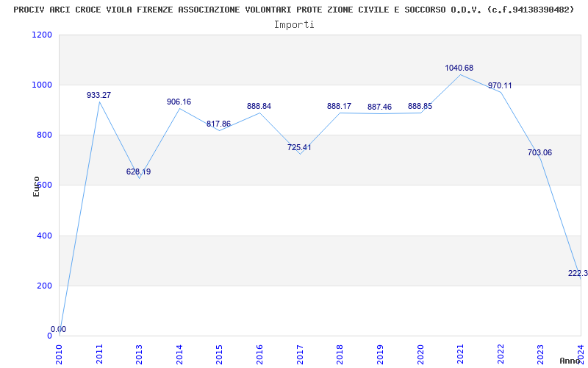Click the 'Euro' y-axis title

coord(36,187)
